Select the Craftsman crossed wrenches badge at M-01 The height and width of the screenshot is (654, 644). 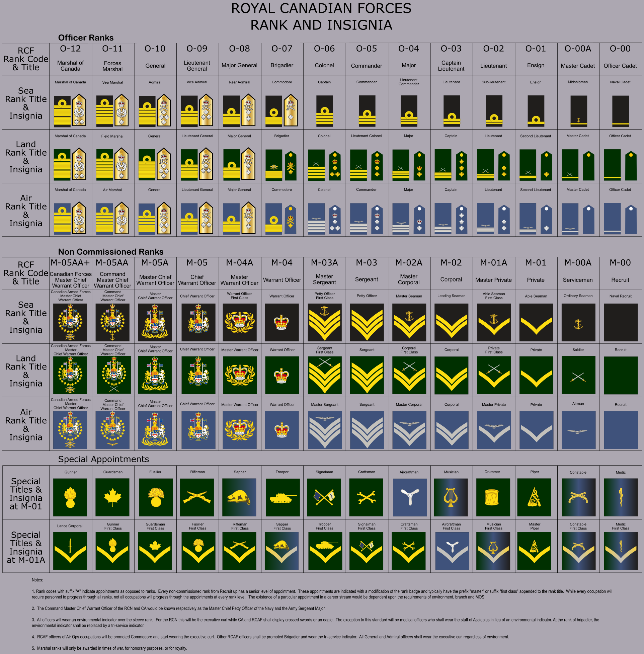point(367,497)
